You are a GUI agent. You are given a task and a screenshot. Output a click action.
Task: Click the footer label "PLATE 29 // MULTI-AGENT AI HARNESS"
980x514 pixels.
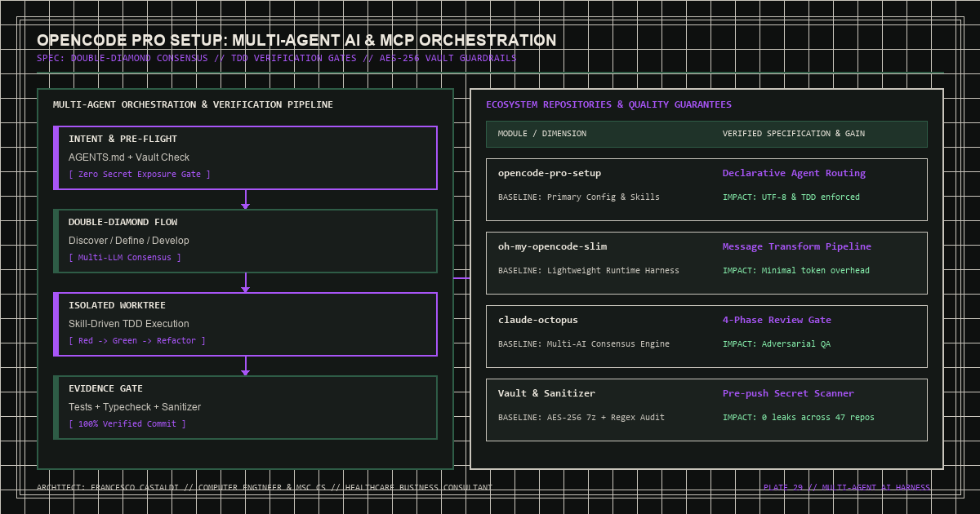click(x=847, y=488)
